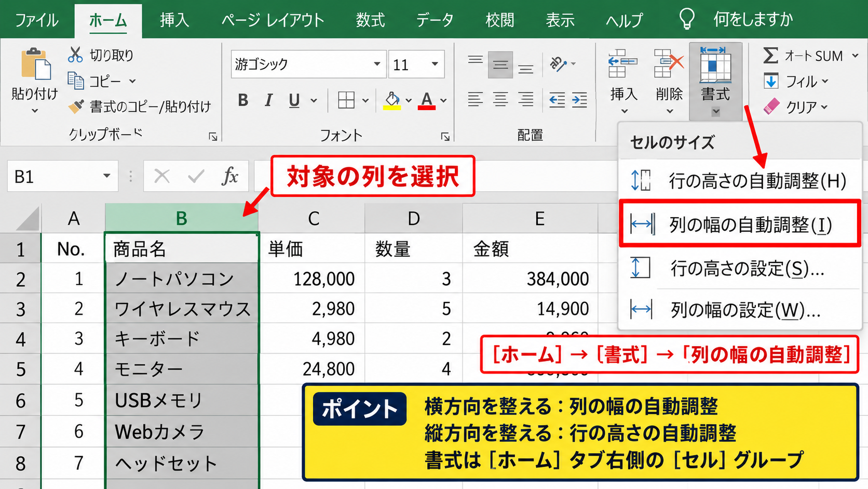Viewport: 868px width, 489px height.
Task: Open the font size dropdown
Action: 435,64
